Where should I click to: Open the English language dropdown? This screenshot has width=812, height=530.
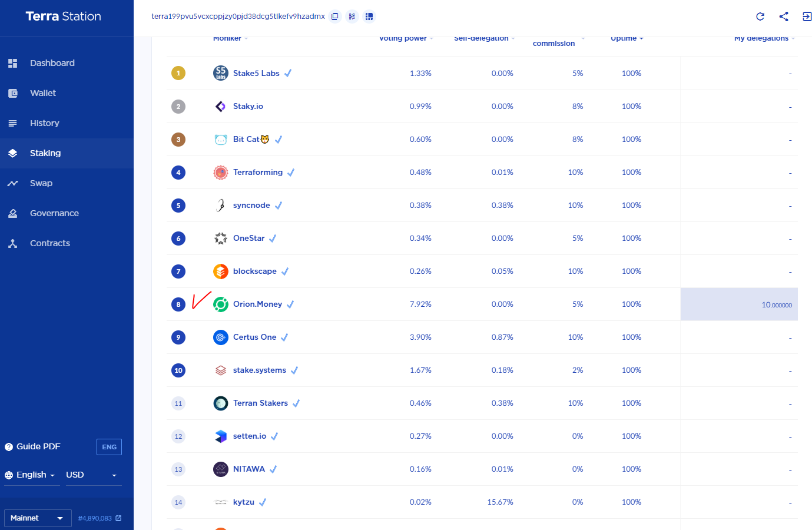click(x=32, y=475)
